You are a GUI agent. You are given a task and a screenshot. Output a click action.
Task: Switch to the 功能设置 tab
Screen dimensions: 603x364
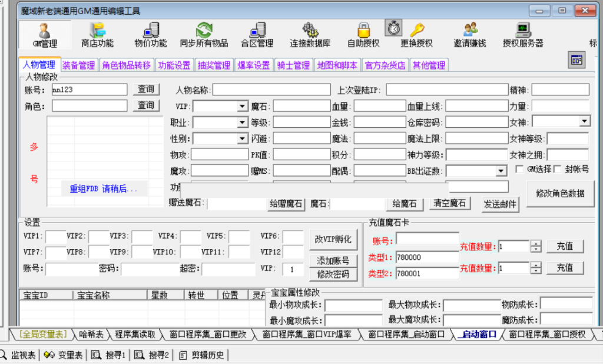pyautogui.click(x=174, y=65)
